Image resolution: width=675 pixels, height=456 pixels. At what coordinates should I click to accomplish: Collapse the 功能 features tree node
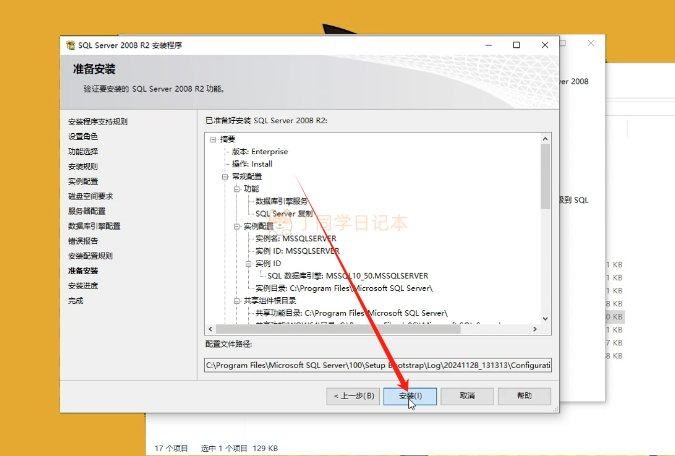point(237,189)
